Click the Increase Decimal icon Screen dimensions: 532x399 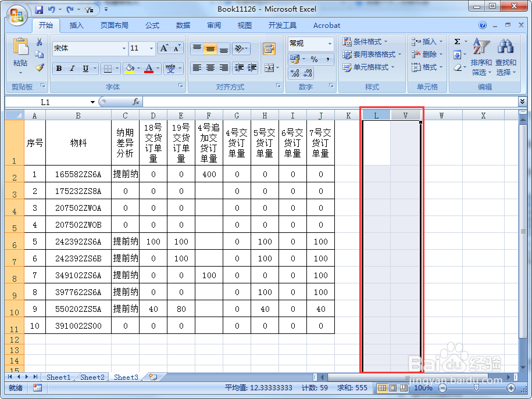tap(295, 73)
